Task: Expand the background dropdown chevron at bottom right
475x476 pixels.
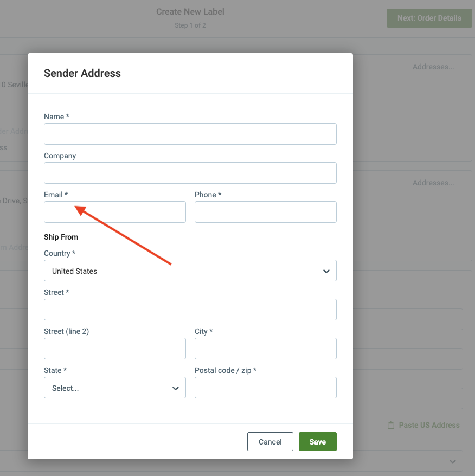Action: pyautogui.click(x=453, y=461)
